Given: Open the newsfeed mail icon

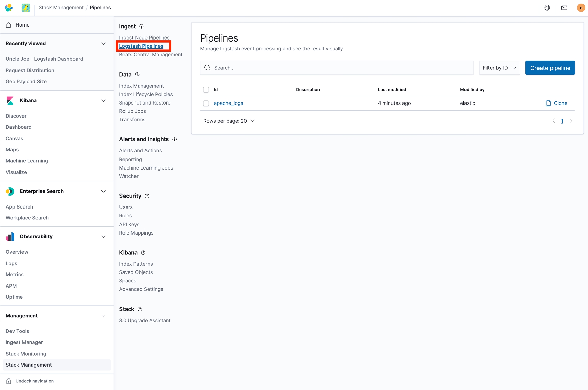Looking at the screenshot, I should pyautogui.click(x=564, y=8).
